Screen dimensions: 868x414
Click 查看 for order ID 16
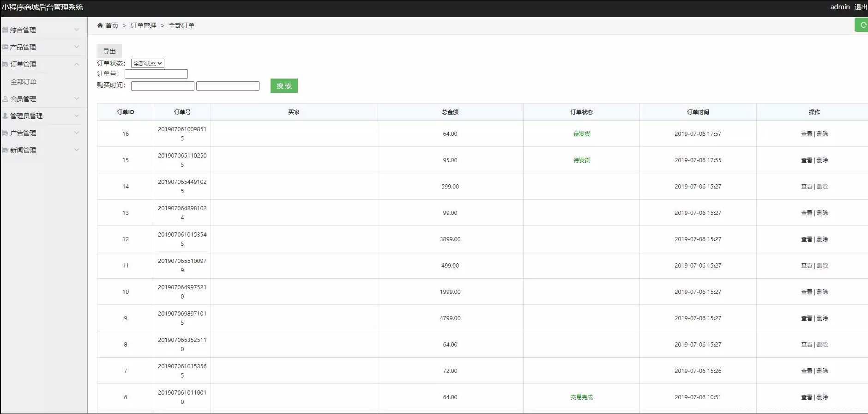[807, 134]
